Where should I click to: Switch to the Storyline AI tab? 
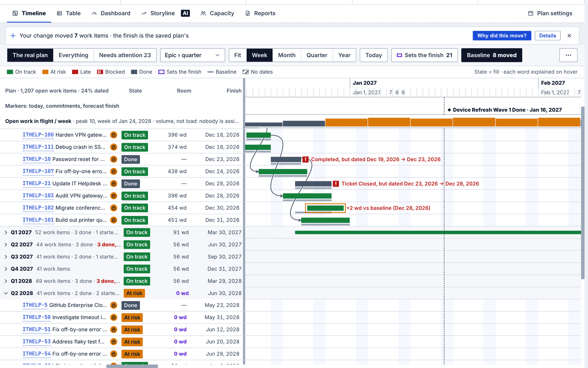pyautogui.click(x=165, y=13)
